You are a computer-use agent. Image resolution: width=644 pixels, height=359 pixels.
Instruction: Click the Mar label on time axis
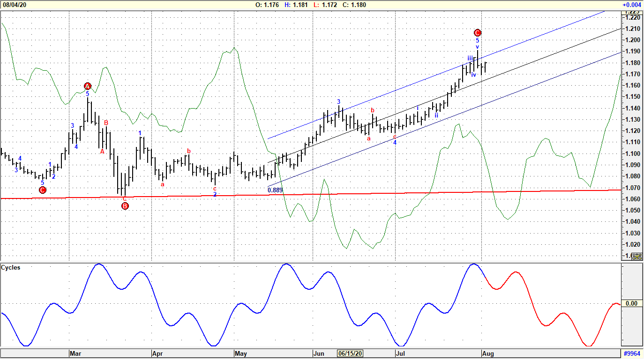tap(75, 354)
